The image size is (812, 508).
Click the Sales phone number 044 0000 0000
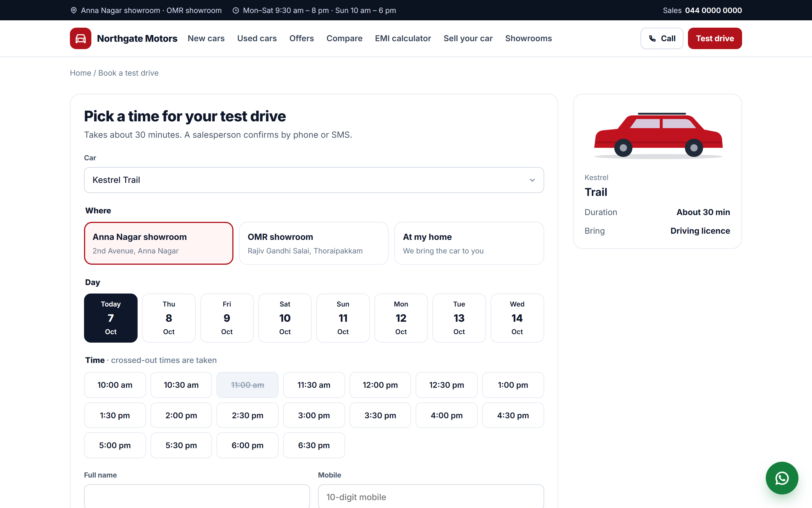point(713,10)
